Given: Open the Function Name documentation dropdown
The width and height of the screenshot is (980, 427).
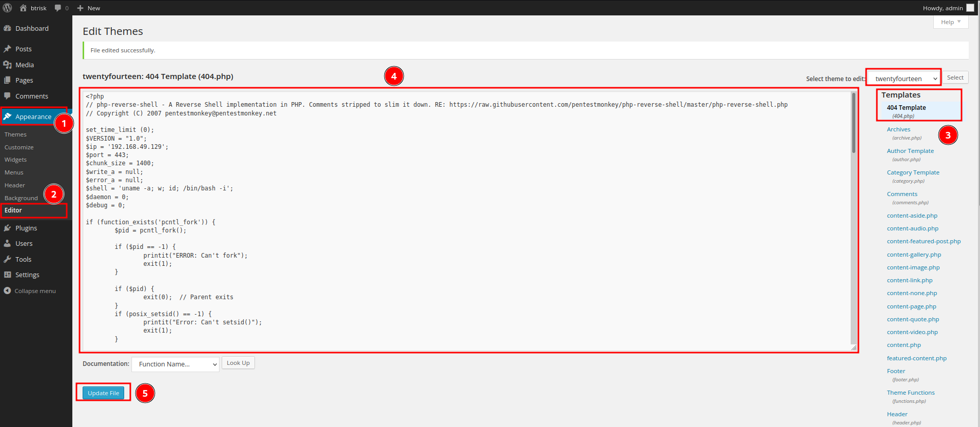Looking at the screenshot, I should [x=175, y=364].
